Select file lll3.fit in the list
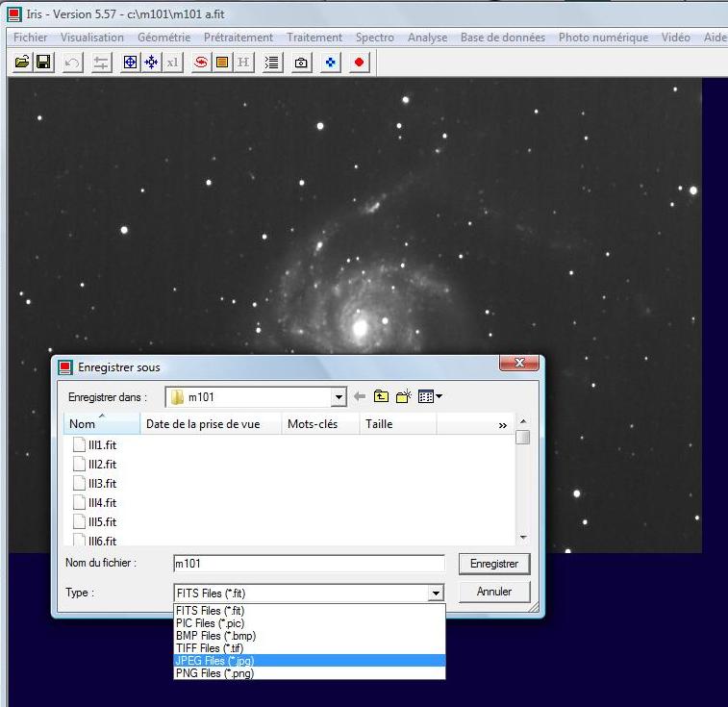Image resolution: width=728 pixels, height=707 pixels. [94, 484]
